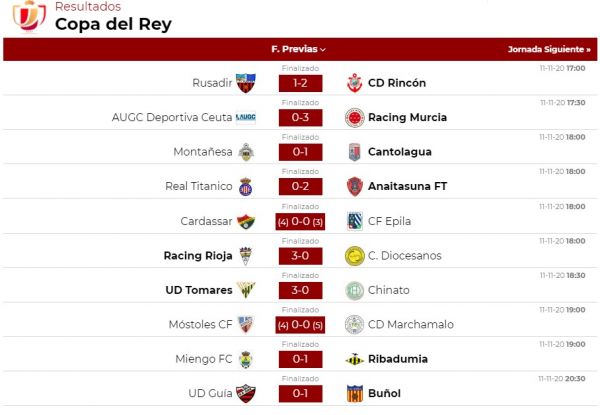Open the Racing Murcia team page
This screenshot has width=600, height=415.
[x=407, y=117]
